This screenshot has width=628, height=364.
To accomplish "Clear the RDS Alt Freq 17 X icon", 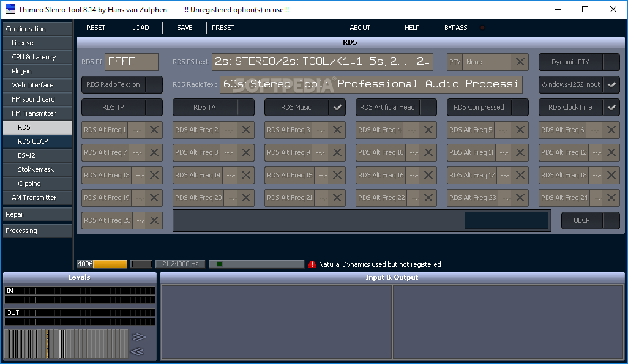I will (520, 175).
